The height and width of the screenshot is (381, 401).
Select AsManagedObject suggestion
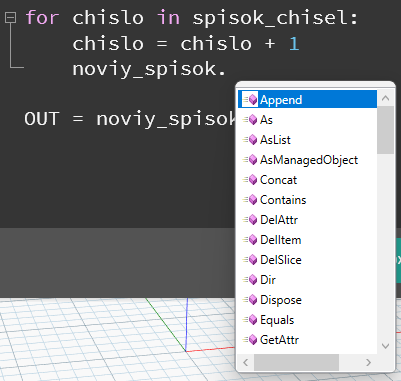point(307,160)
